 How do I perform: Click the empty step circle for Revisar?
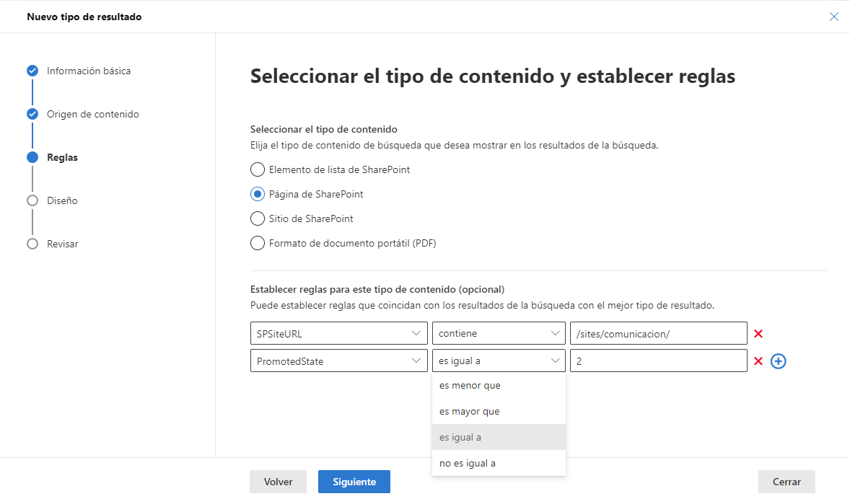coord(32,244)
